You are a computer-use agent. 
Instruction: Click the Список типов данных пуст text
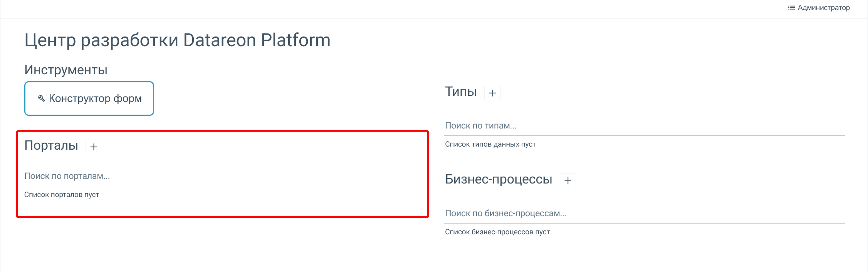(490, 144)
